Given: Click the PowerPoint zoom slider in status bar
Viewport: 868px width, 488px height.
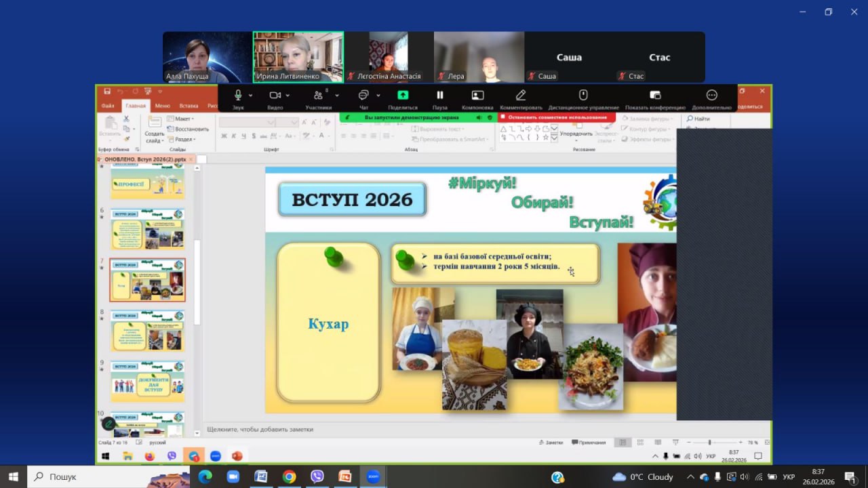Looking at the screenshot, I should tap(709, 443).
